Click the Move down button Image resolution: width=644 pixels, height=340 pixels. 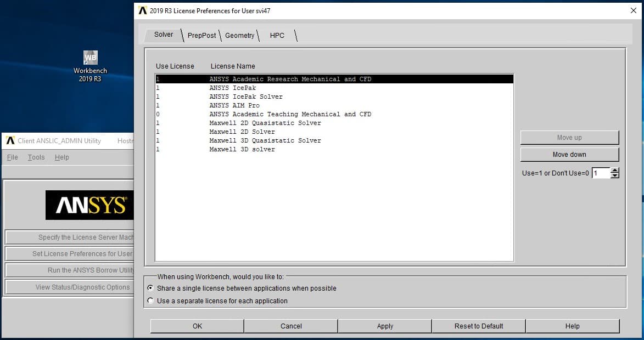click(569, 155)
